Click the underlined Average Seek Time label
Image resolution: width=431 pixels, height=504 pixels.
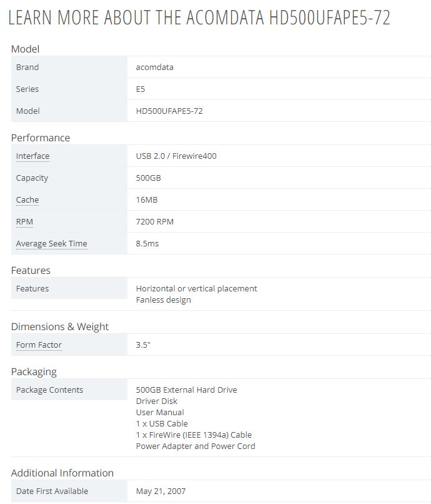(x=51, y=244)
